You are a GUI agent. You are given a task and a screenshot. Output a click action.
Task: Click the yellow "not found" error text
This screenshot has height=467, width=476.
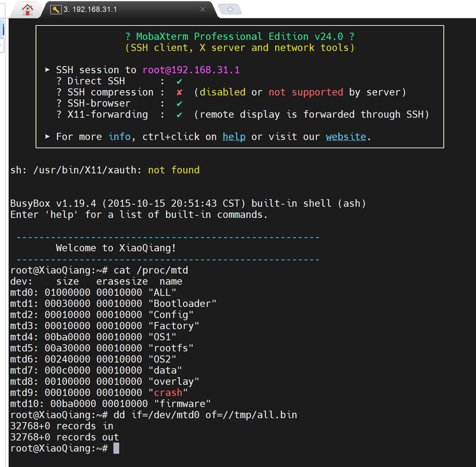174,170
